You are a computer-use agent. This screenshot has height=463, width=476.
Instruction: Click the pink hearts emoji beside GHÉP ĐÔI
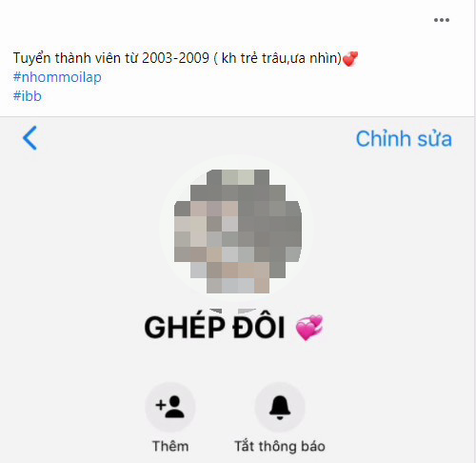[309, 328]
